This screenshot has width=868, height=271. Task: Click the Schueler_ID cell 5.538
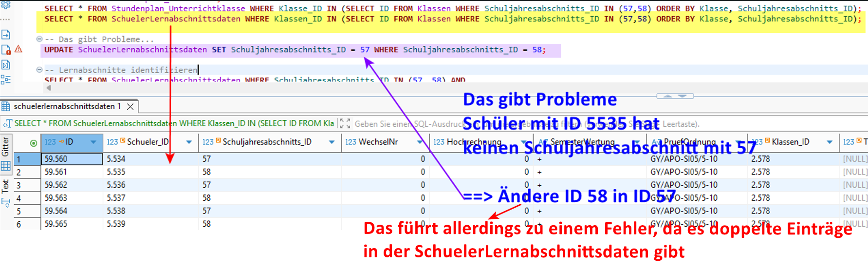click(x=150, y=211)
